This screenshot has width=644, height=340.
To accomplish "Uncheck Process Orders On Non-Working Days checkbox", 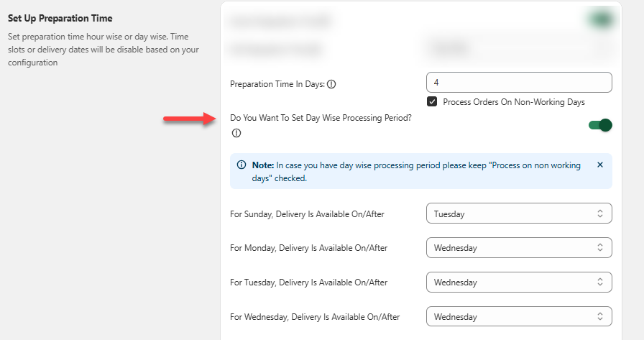I will [x=432, y=102].
